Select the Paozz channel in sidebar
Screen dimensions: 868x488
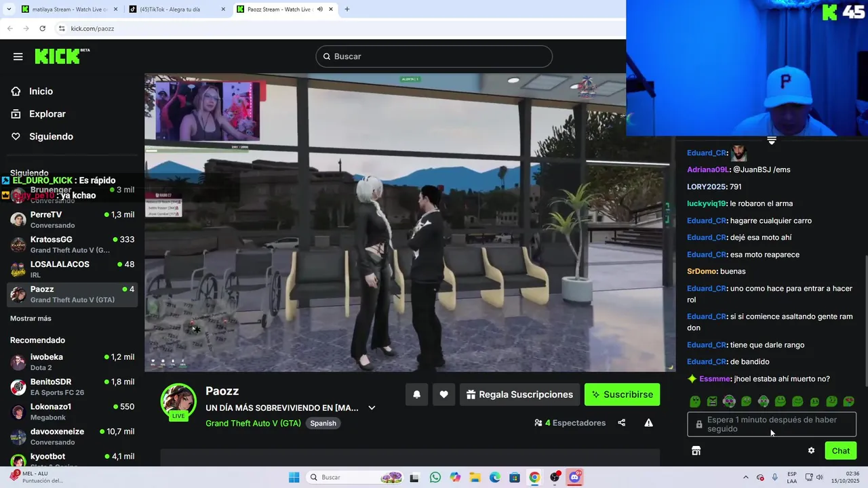(72, 294)
